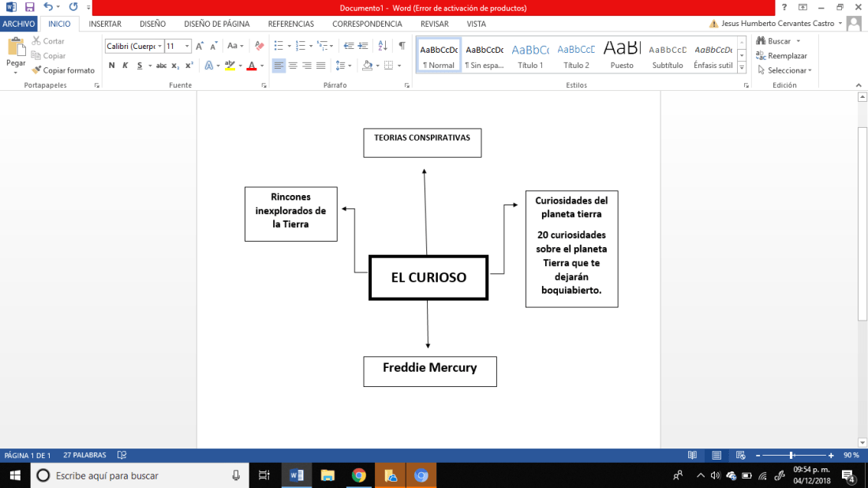Select the Copiar formato painter tool
868x488 pixels.
63,70
